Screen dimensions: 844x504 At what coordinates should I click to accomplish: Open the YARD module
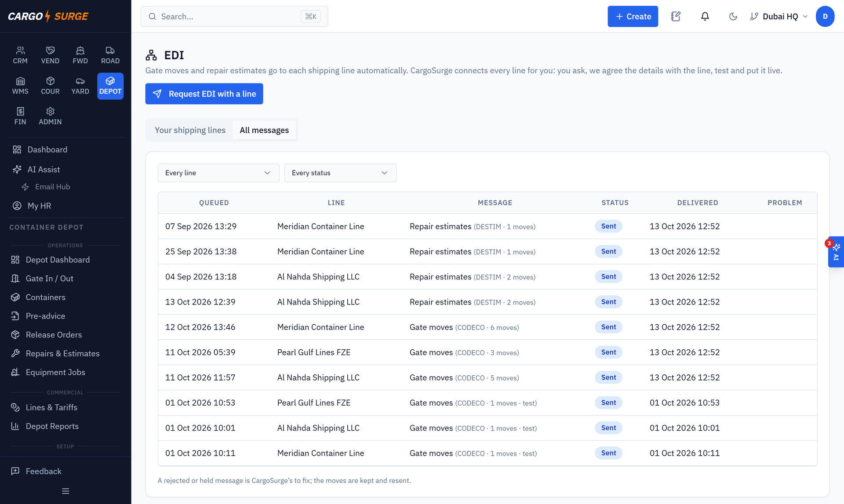coord(80,86)
